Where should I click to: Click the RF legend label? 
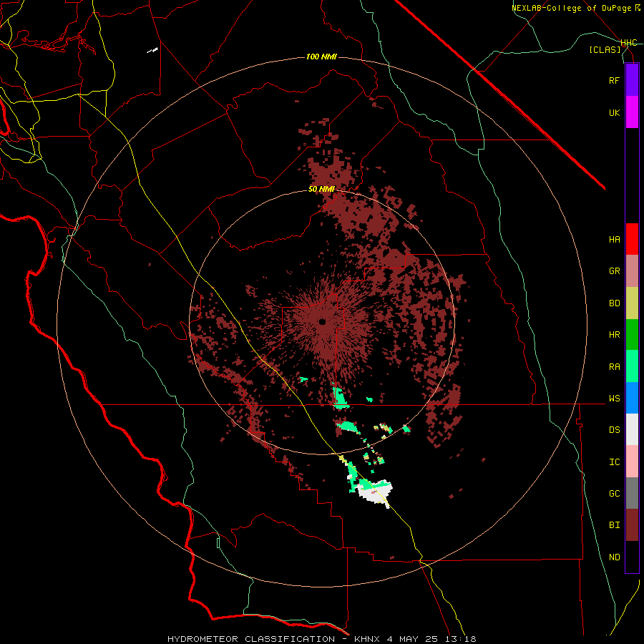[614, 80]
